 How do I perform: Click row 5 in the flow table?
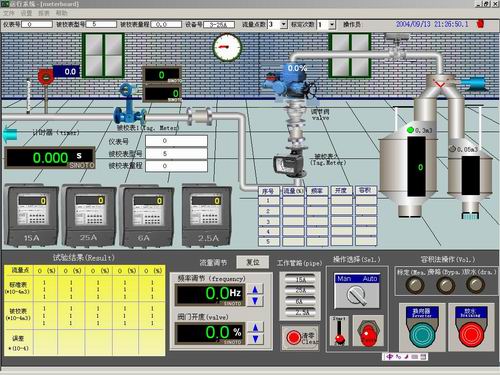(x=318, y=242)
